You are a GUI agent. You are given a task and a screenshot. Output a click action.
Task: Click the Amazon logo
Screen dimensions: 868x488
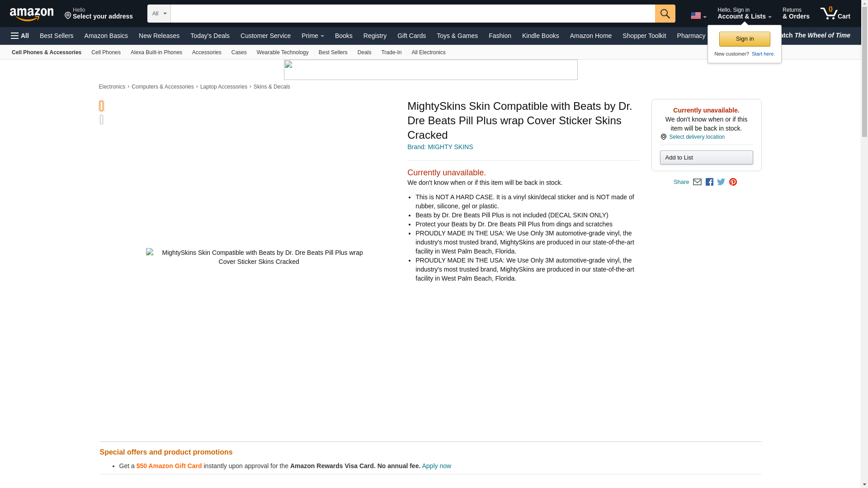[32, 14]
